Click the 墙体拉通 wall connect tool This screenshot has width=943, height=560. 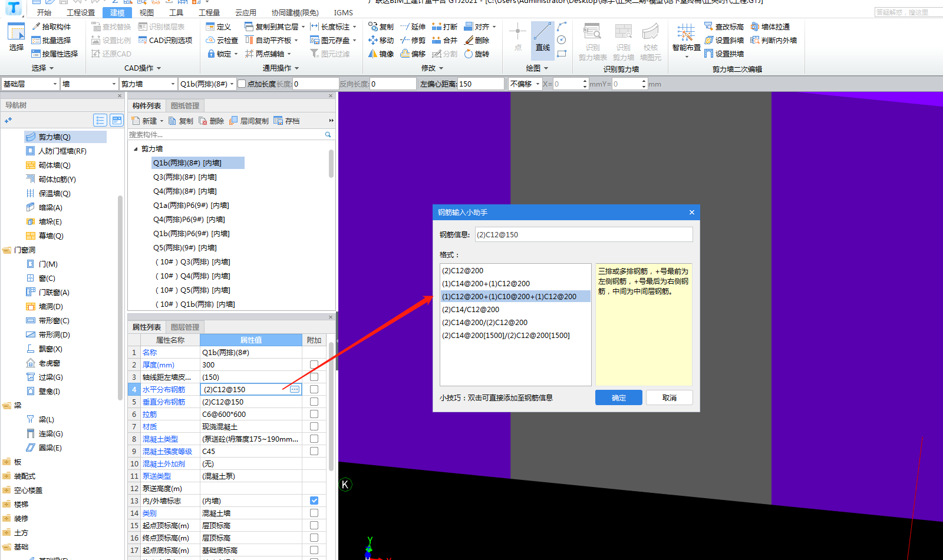pyautogui.click(x=770, y=26)
